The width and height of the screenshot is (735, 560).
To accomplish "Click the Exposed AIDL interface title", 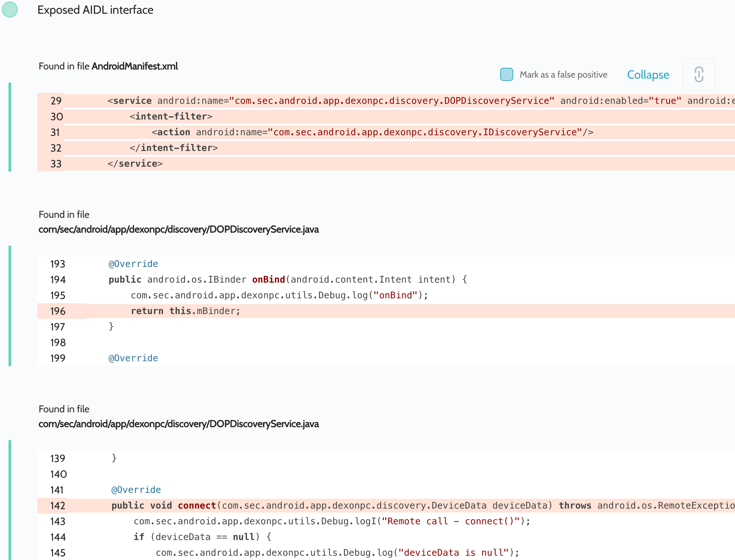I will (x=95, y=10).
